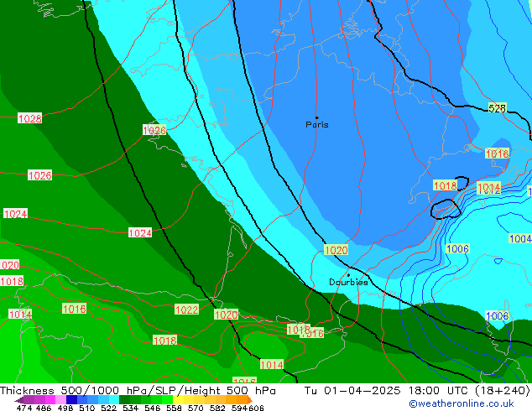This screenshot has width=532, height=411.
Task: Click the Paris city label
Action: point(317,124)
